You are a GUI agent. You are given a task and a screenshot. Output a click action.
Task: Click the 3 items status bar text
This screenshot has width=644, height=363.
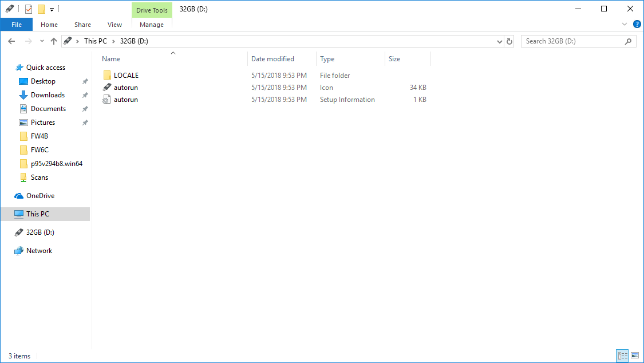coord(19,356)
